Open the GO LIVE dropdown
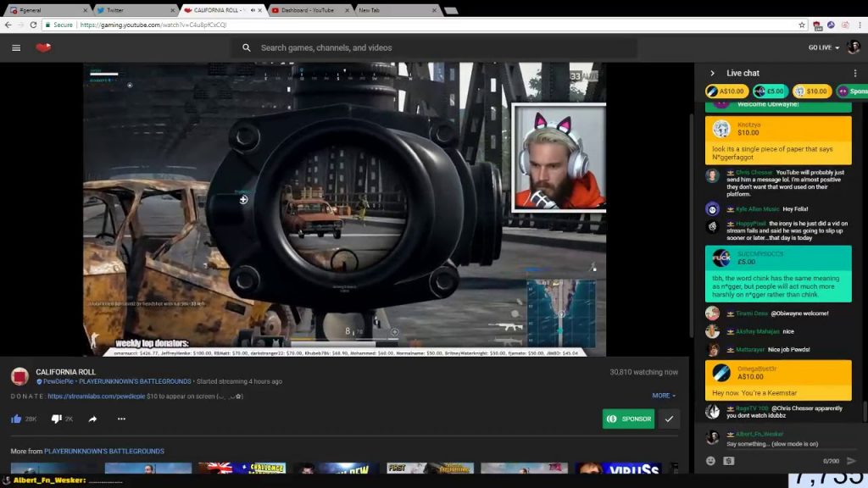868x488 pixels. (x=823, y=47)
